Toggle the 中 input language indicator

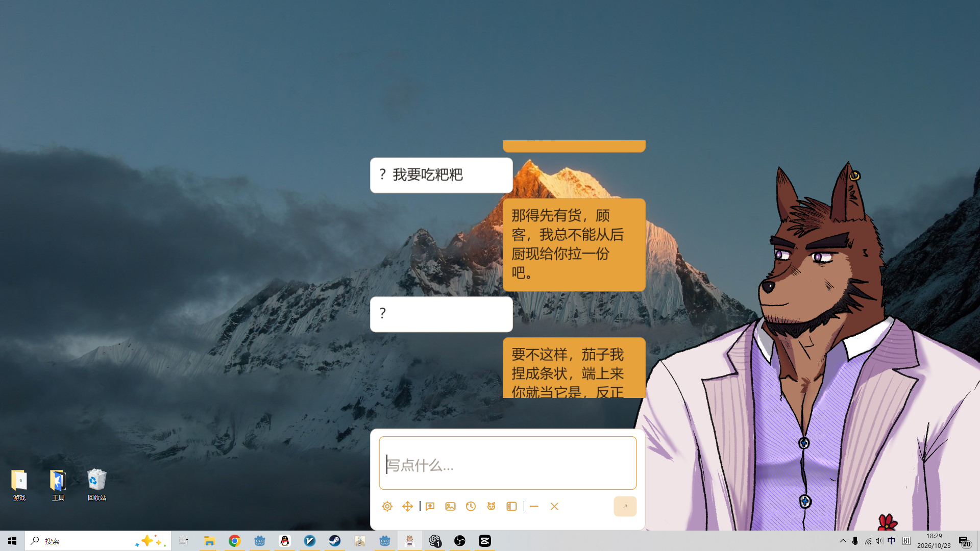pos(891,541)
